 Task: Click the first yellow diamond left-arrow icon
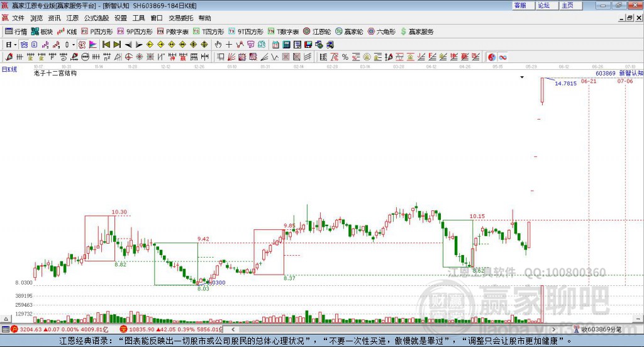point(150,45)
